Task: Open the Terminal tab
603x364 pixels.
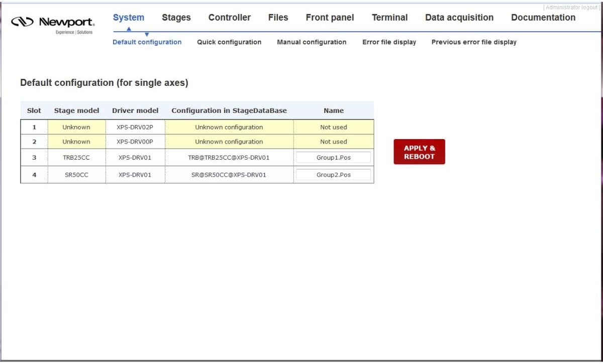Action: [390, 18]
